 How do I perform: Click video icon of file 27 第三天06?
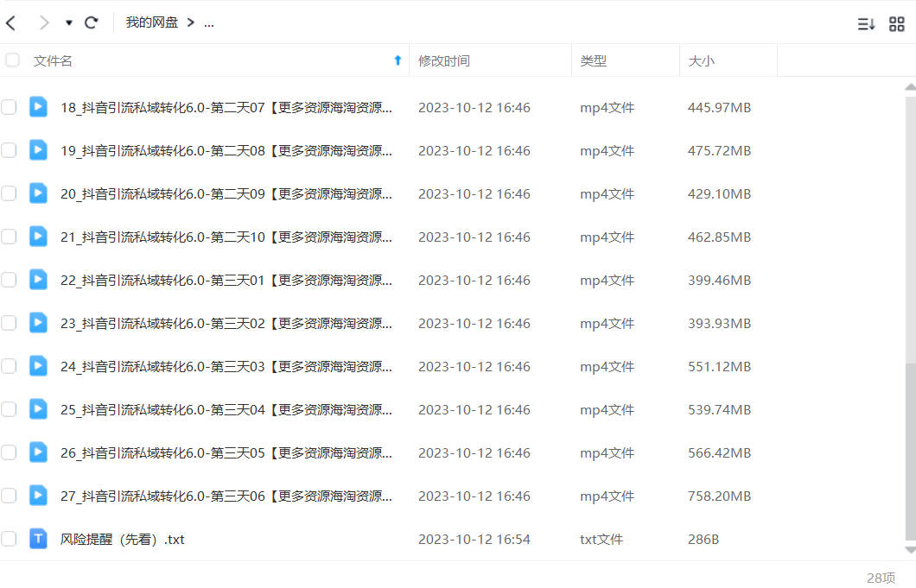pyautogui.click(x=39, y=496)
